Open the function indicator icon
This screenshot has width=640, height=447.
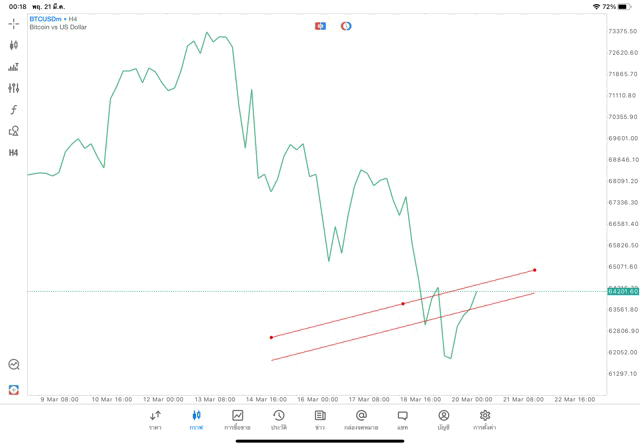pos(14,110)
